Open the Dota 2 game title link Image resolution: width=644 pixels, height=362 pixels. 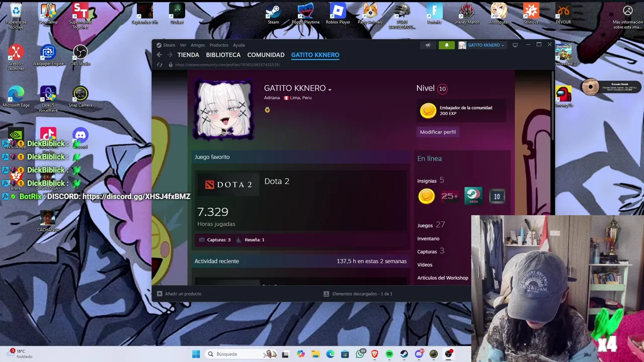(x=277, y=182)
